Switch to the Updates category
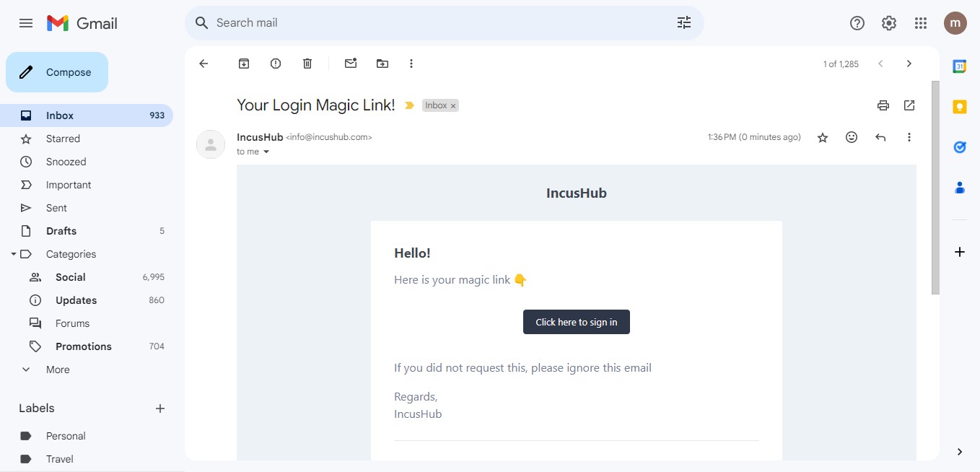 [x=76, y=300]
